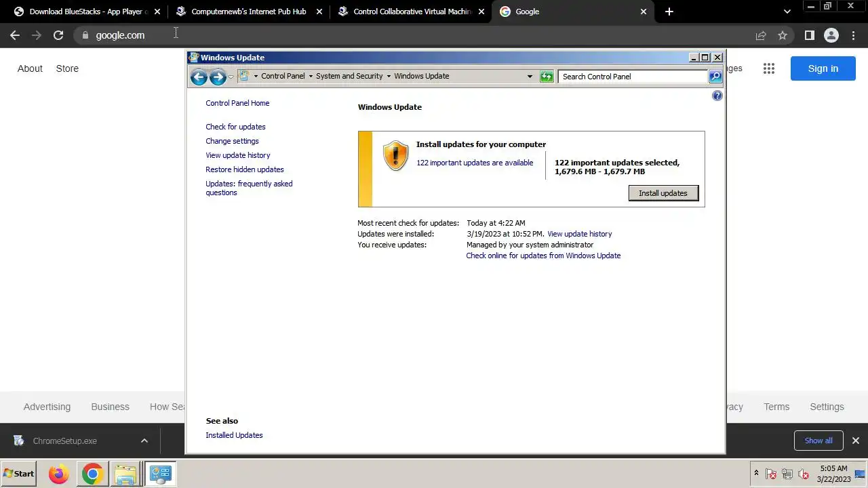868x488 pixels.
Task: Open Control Panel Home link
Action: point(237,103)
